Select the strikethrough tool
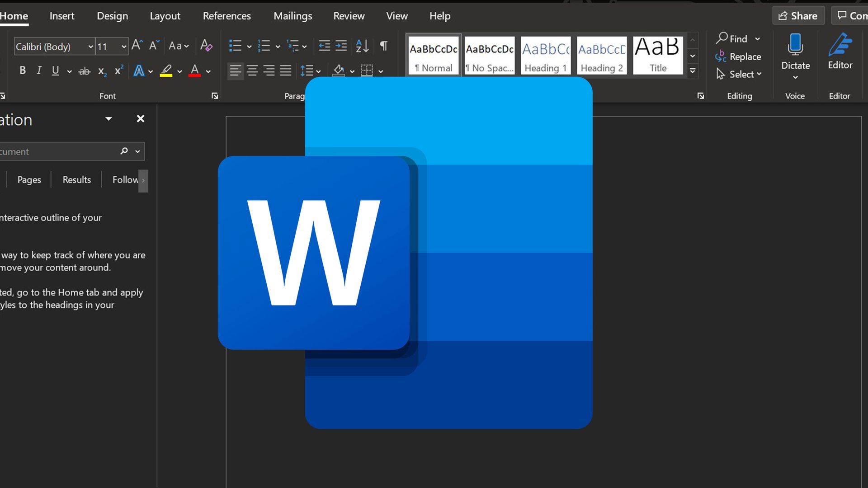This screenshot has height=488, width=868. (x=84, y=70)
